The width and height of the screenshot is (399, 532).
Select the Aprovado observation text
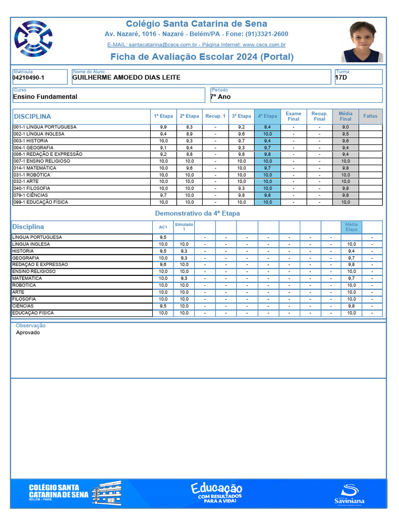28,333
